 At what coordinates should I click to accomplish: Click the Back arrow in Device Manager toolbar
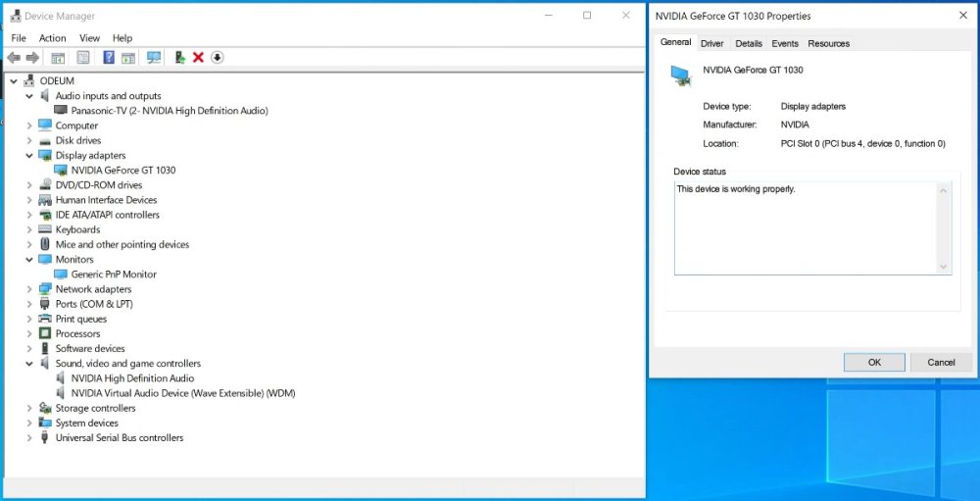[x=13, y=58]
